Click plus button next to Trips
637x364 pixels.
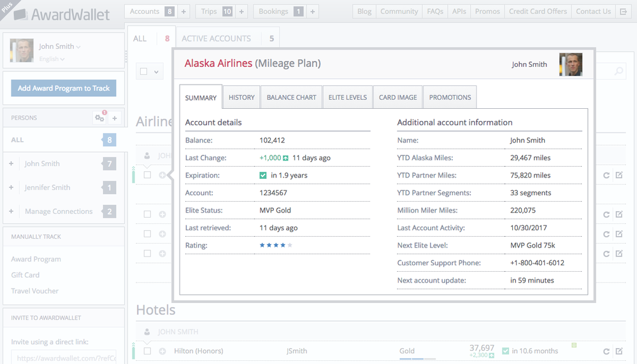241,11
